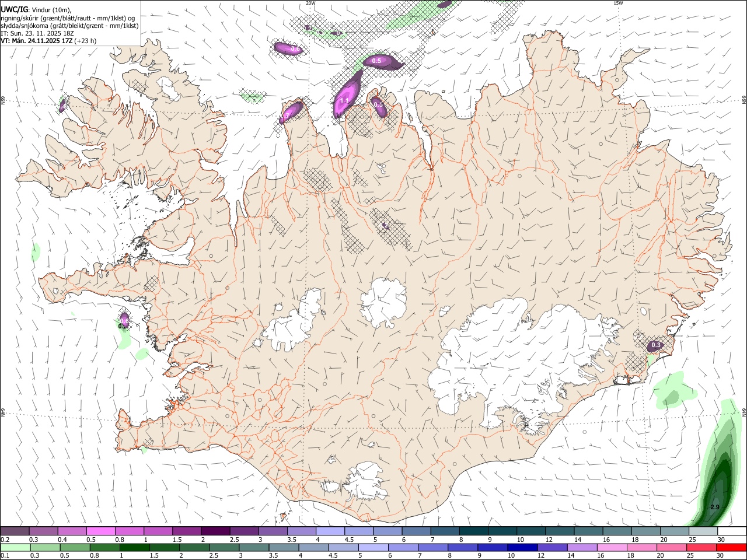747x560 pixels.
Task: Pick the dark teal 8–9 swatch in top legend
Action: [x=473, y=531]
